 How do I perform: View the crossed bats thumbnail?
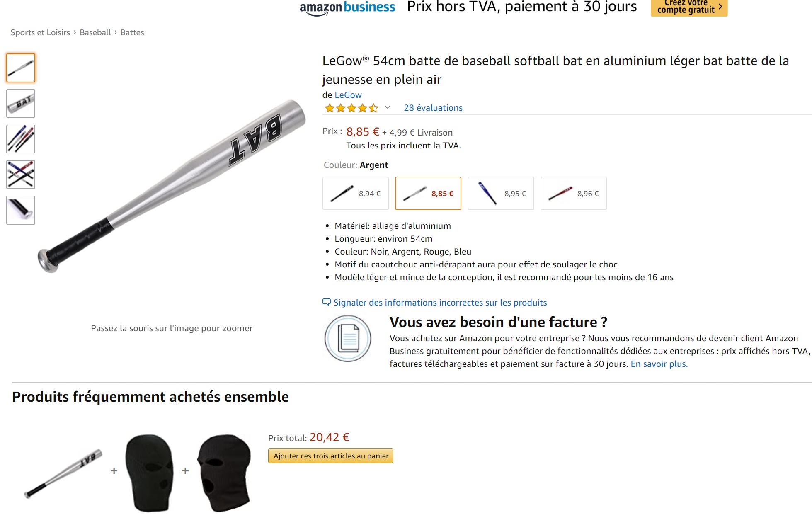coord(21,175)
